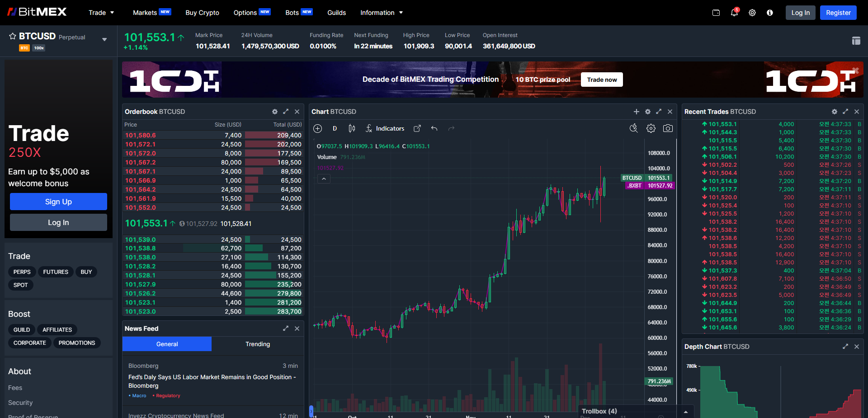868x418 pixels.
Task: Switch to Trending news tab
Action: 258,344
